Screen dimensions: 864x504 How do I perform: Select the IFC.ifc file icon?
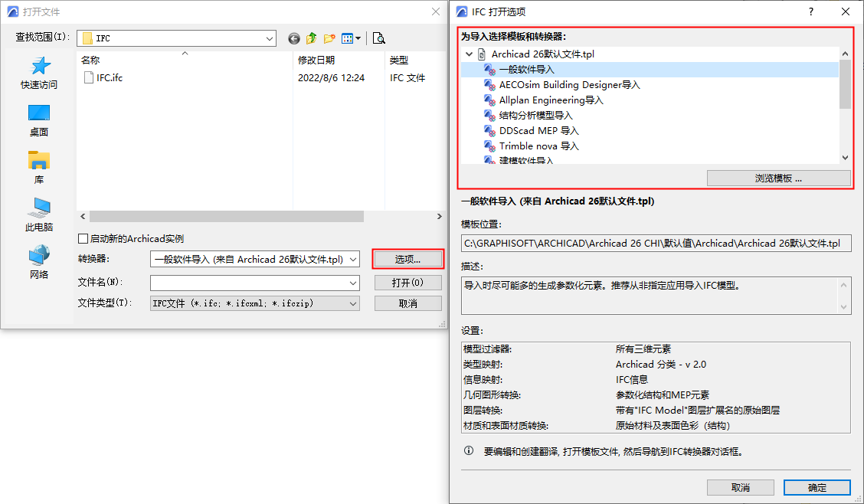(x=88, y=77)
